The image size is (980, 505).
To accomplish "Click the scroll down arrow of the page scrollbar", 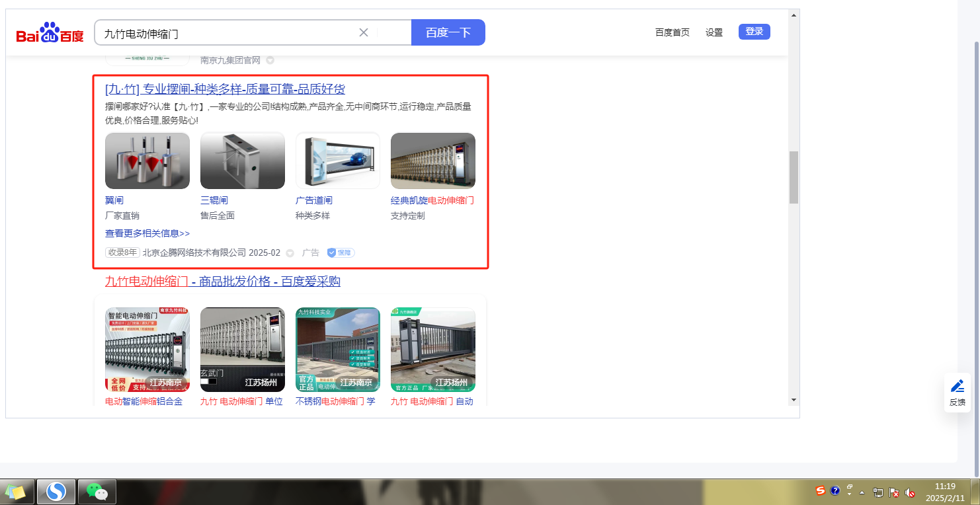I will [794, 400].
